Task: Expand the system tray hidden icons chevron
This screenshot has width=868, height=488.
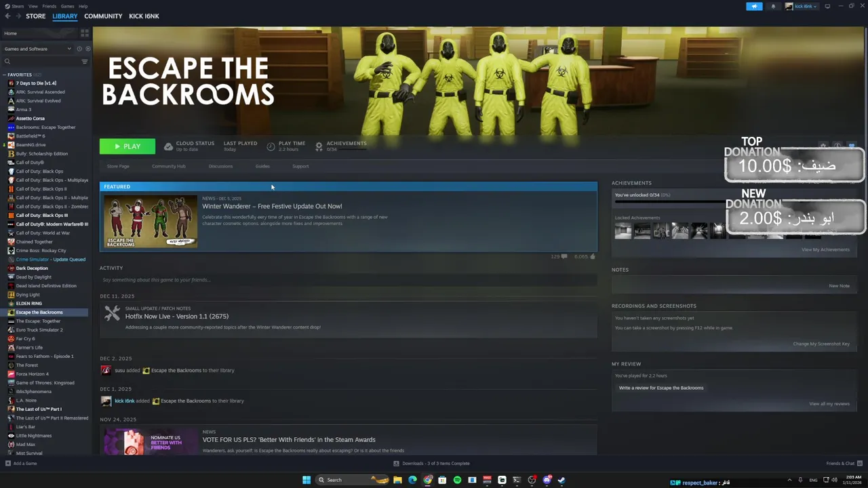Action: click(x=789, y=480)
